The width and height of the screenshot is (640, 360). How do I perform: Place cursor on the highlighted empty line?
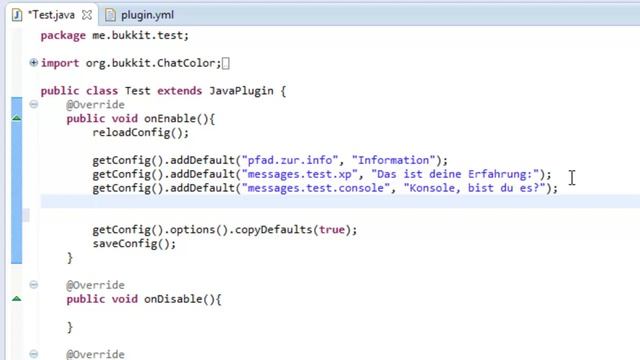tap(340, 202)
